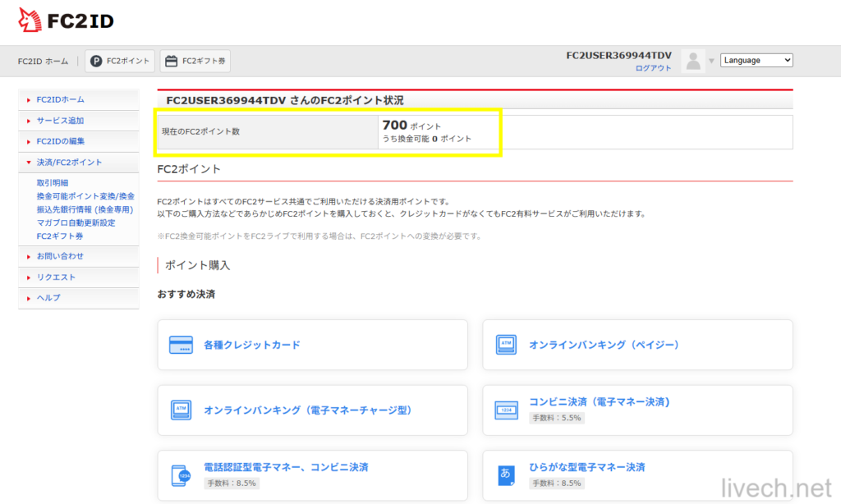Select FC2IDの編集 in the sidebar
Image resolution: width=841 pixels, height=504 pixels.
tap(61, 141)
